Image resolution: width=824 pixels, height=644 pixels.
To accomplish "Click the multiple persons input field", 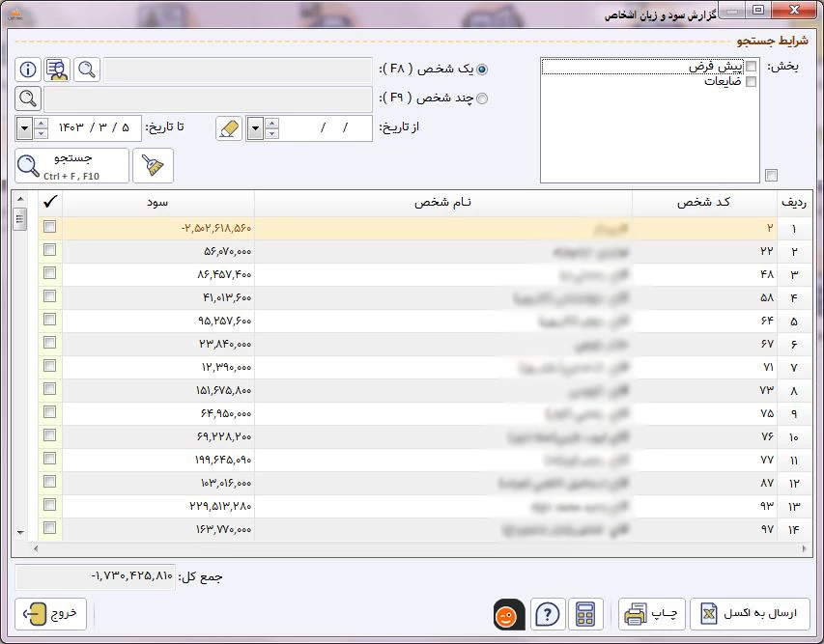I will (208, 98).
